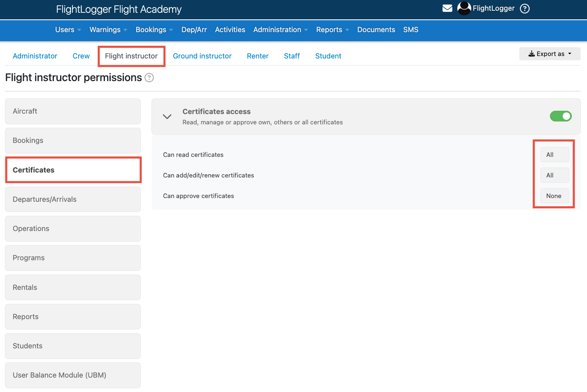587x392 pixels.
Task: Open the Aircraft permissions category
Action: click(73, 111)
